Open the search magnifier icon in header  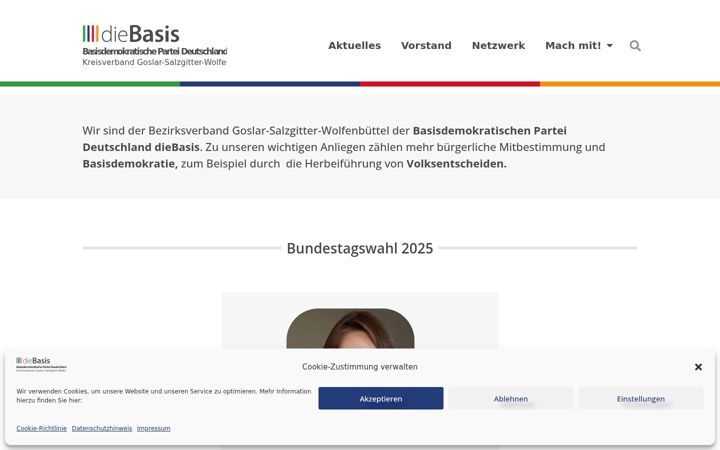tap(635, 45)
